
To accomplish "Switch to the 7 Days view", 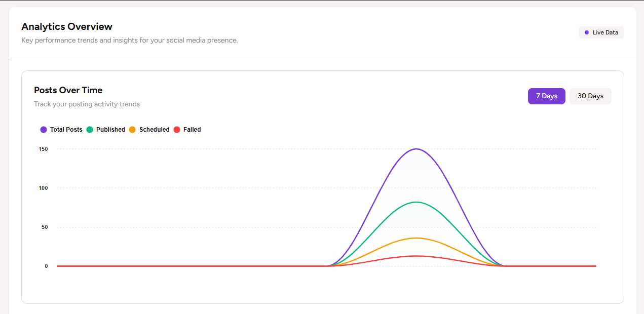I will tap(546, 96).
